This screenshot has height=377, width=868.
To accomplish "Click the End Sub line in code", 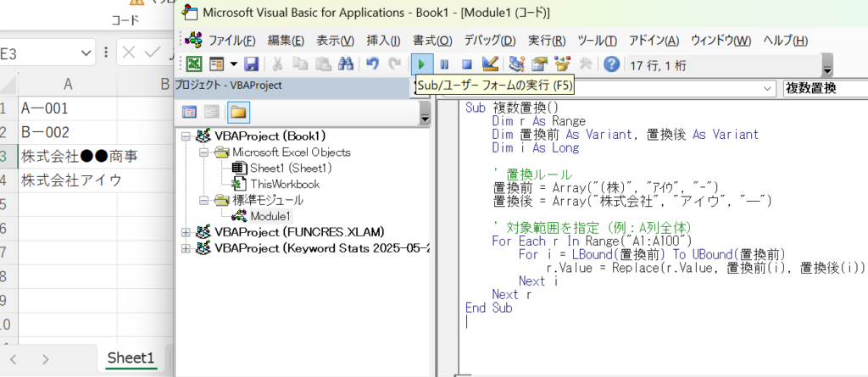I will pyautogui.click(x=489, y=308).
